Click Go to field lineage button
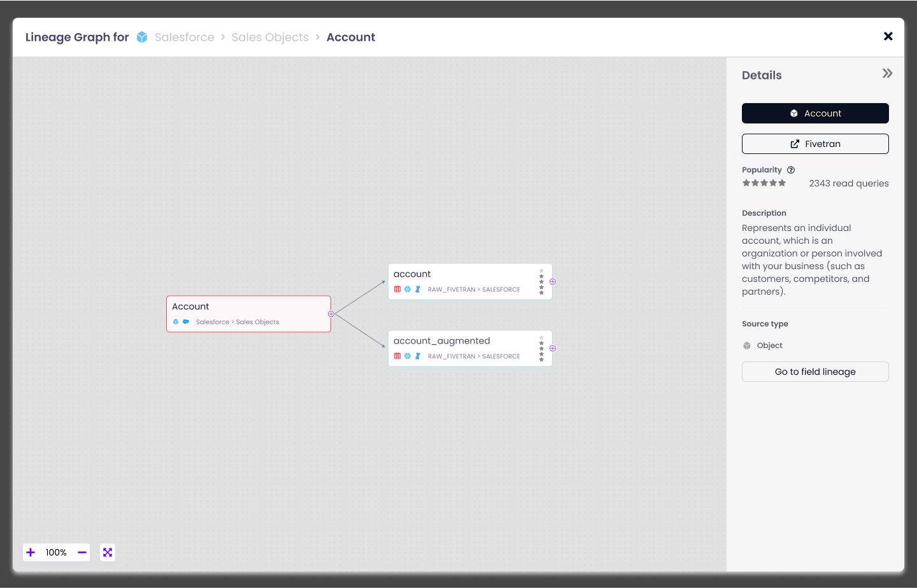917x588 pixels. point(815,372)
